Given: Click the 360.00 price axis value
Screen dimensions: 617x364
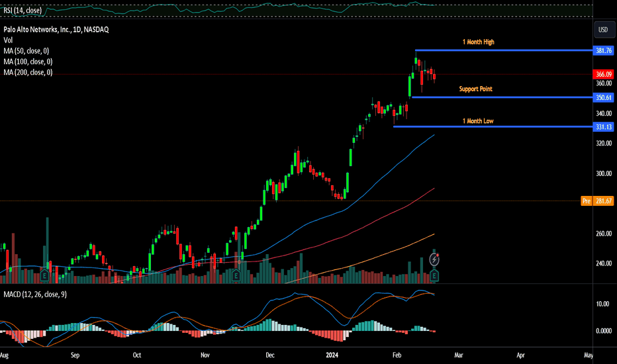Looking at the screenshot, I should point(604,83).
